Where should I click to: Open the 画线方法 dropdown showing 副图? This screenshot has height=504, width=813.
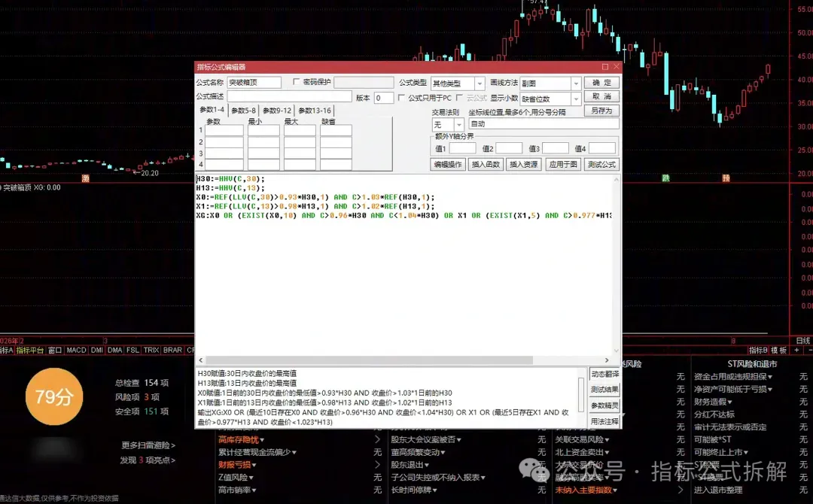coord(576,83)
